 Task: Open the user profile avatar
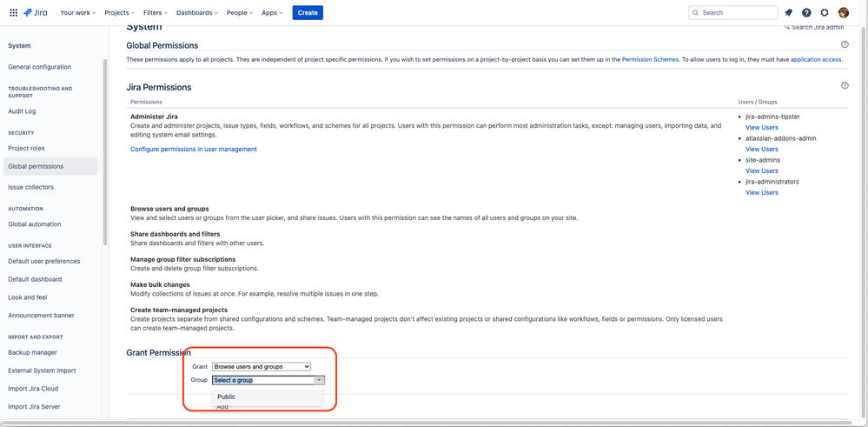tap(843, 13)
